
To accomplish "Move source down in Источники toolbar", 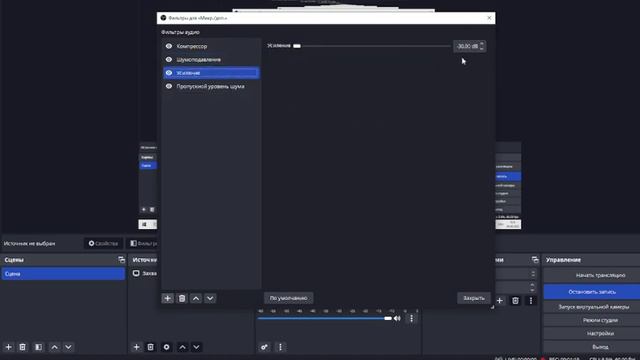I will coord(196,347).
